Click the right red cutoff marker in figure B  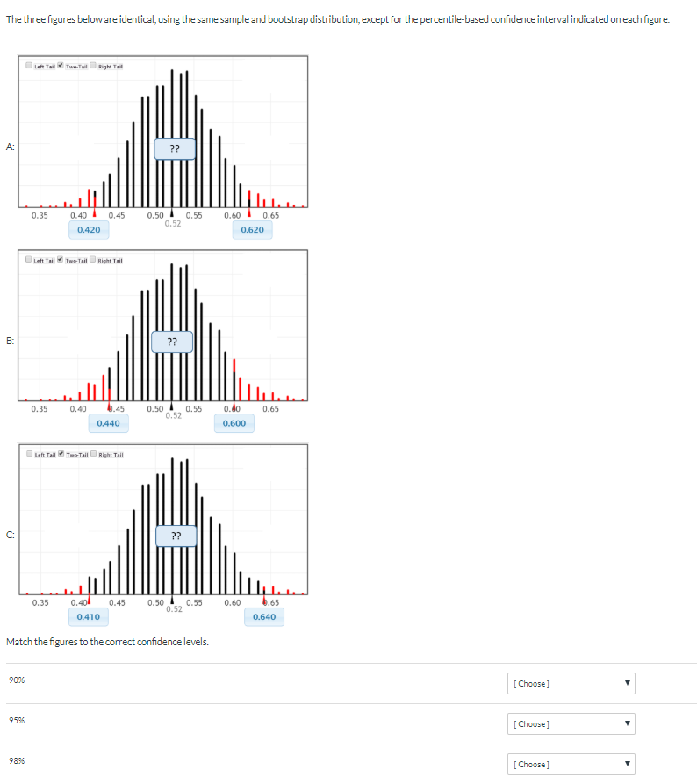pos(234,407)
